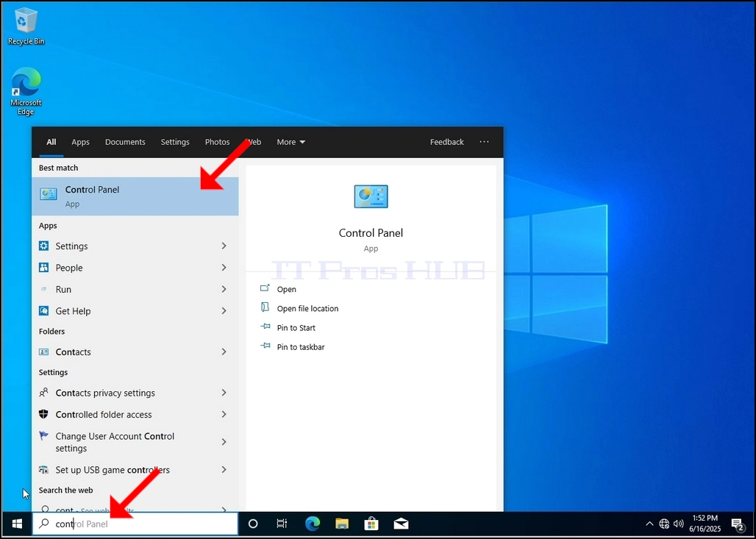Select the Control Panel best match result
Image resolution: width=756 pixels, height=539 pixels.
(x=135, y=196)
